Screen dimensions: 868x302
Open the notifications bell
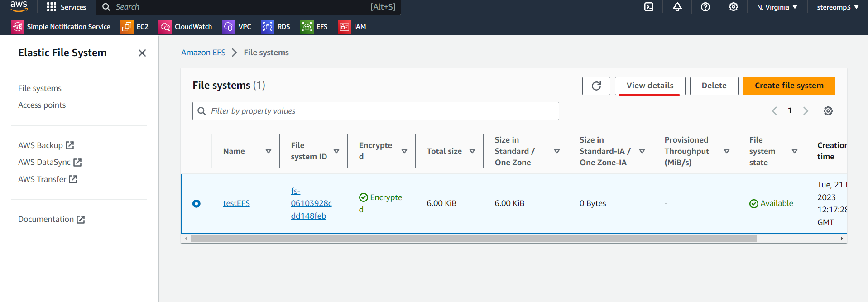(x=677, y=7)
